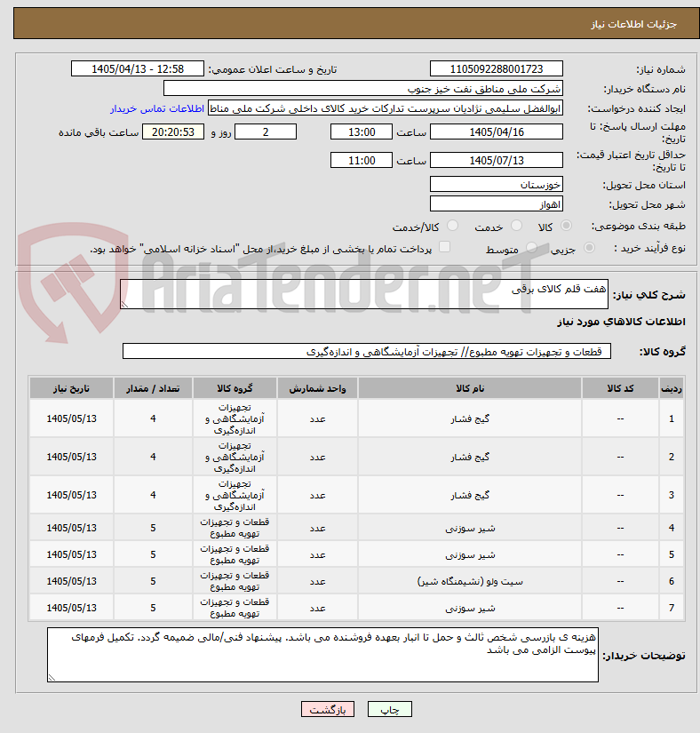Click the تاریخ نیاز column header

(x=71, y=388)
